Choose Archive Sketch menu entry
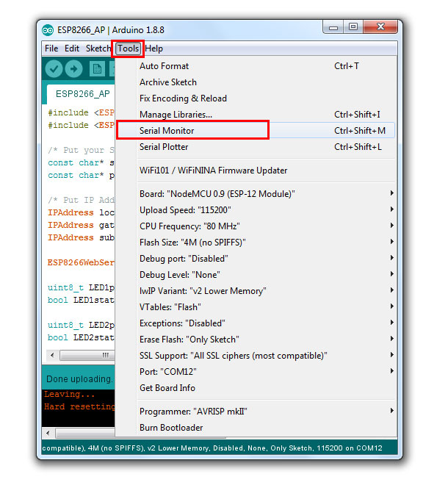The height and width of the screenshot is (488, 448). pos(256,82)
